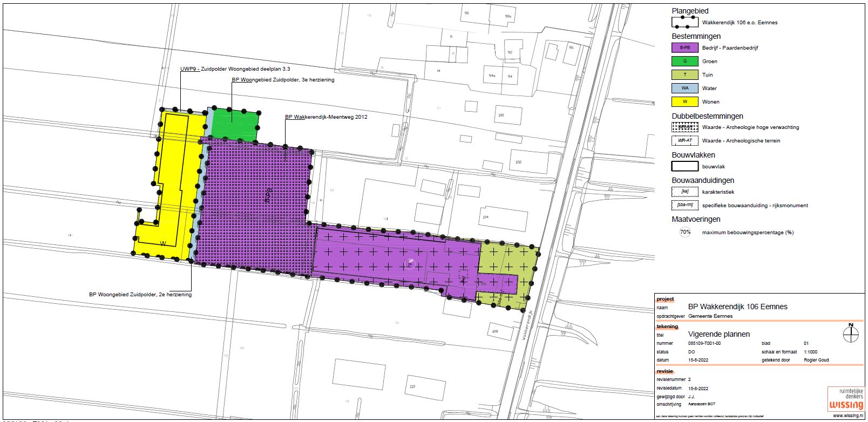Click the 'Bestemmingen' legend heading
This screenshot has width=868, height=422.
tap(696, 36)
